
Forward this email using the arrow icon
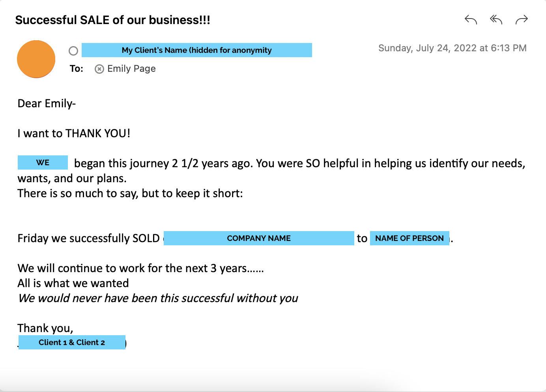(522, 19)
